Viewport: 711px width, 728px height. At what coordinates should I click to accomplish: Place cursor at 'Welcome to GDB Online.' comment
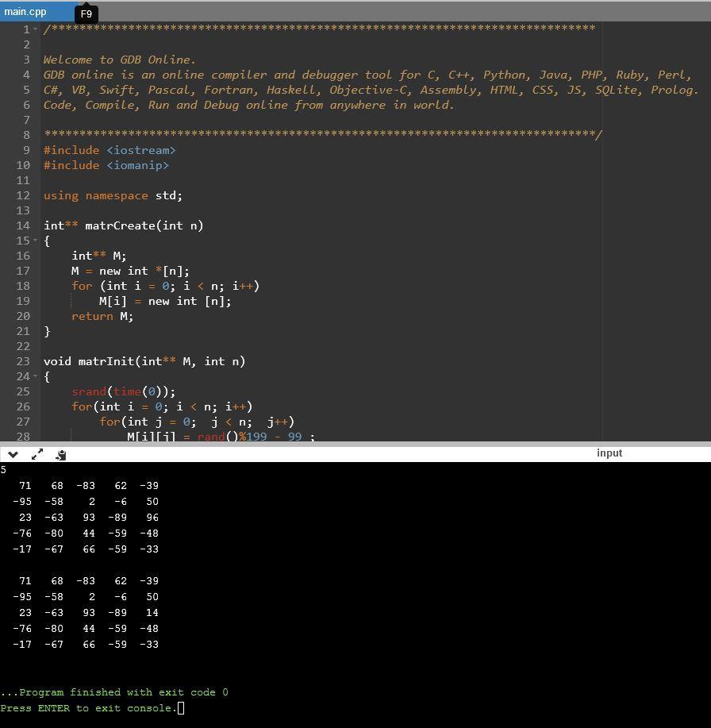click(x=119, y=60)
